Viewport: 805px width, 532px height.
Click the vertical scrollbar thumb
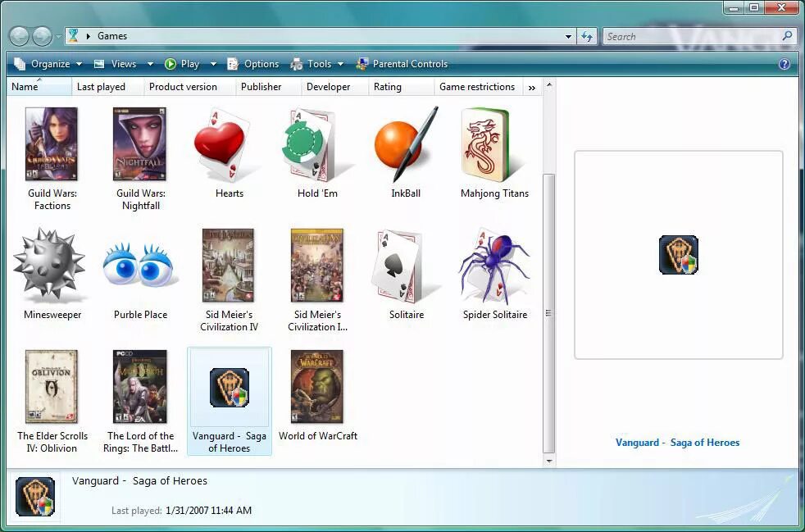(548, 313)
